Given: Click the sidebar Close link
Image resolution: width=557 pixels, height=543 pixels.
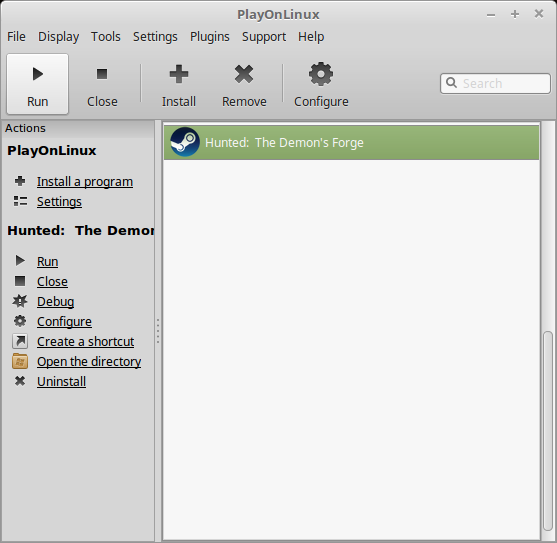Looking at the screenshot, I should 52,281.
